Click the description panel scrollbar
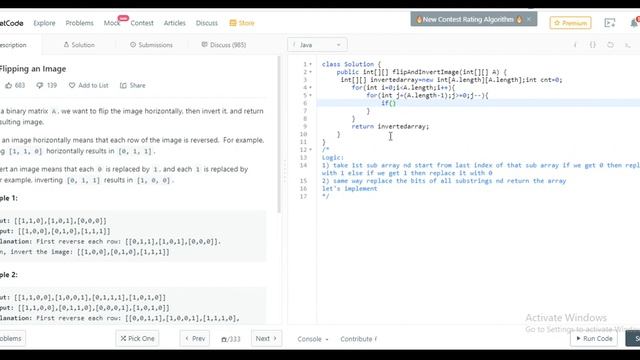640x360 pixels. [279, 135]
